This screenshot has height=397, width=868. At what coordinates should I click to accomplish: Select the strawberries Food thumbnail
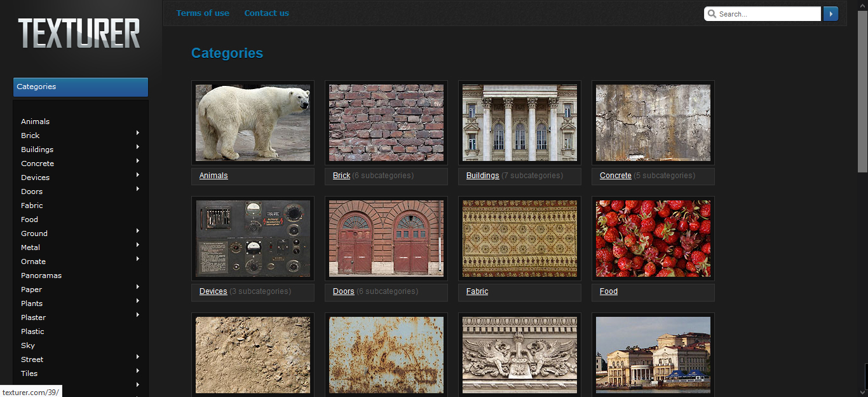pos(653,239)
